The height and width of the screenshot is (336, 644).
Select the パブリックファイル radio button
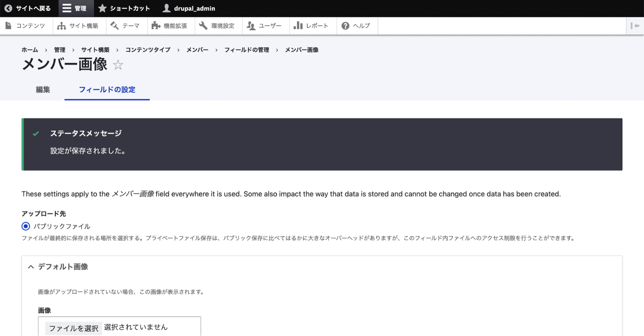click(x=26, y=226)
